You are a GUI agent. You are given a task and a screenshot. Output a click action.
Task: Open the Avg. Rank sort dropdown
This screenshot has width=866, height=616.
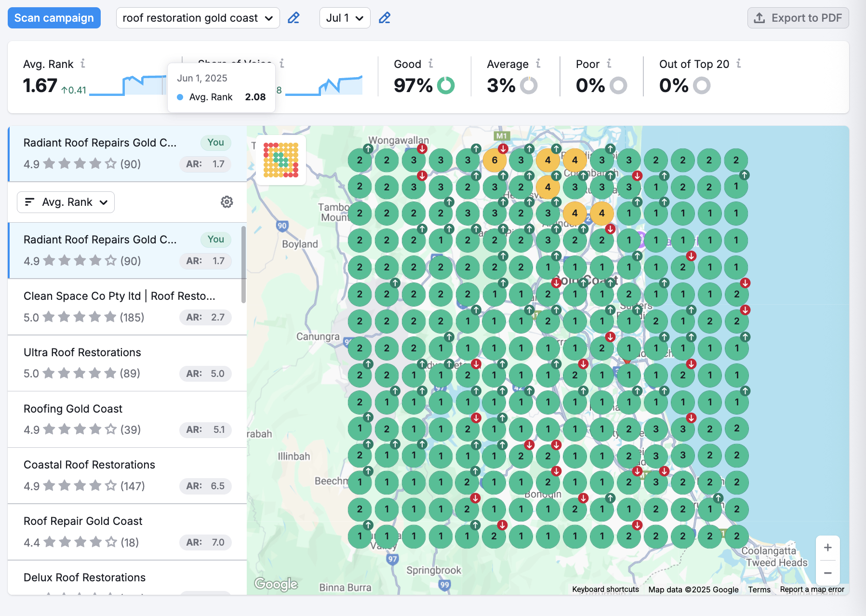[66, 202]
